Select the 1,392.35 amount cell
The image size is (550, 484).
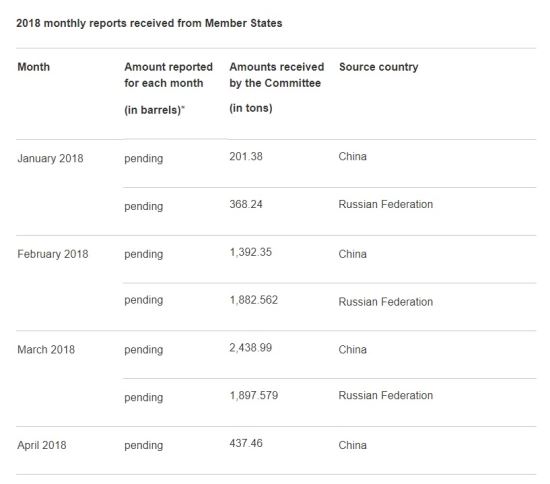pyautogui.click(x=250, y=252)
